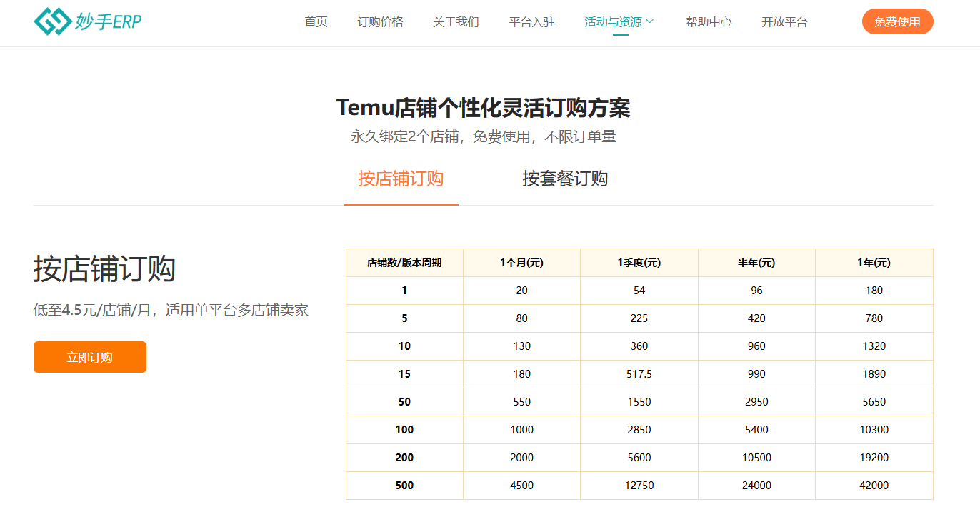The height and width of the screenshot is (507, 980).
Task: Select the row label 5 stores
Action: pyautogui.click(x=404, y=318)
